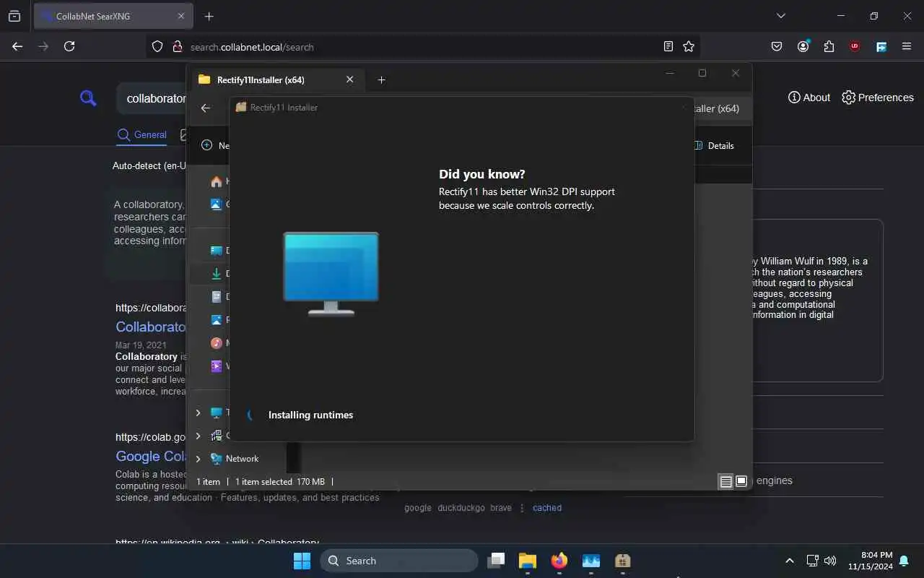This screenshot has width=924, height=578.
Task: Open SearXNG Preferences
Action: [878, 98]
